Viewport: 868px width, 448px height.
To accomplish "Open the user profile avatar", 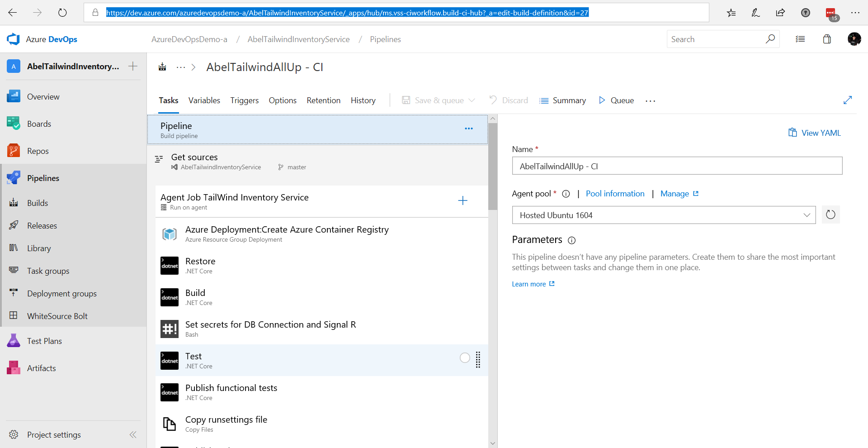I will [854, 39].
